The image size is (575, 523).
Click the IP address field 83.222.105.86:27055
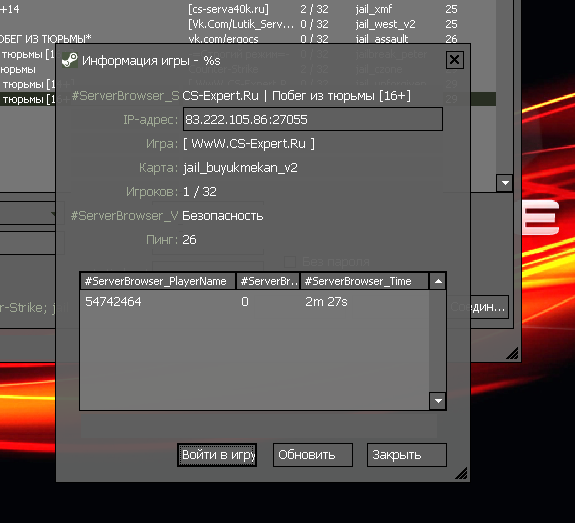pos(313,119)
